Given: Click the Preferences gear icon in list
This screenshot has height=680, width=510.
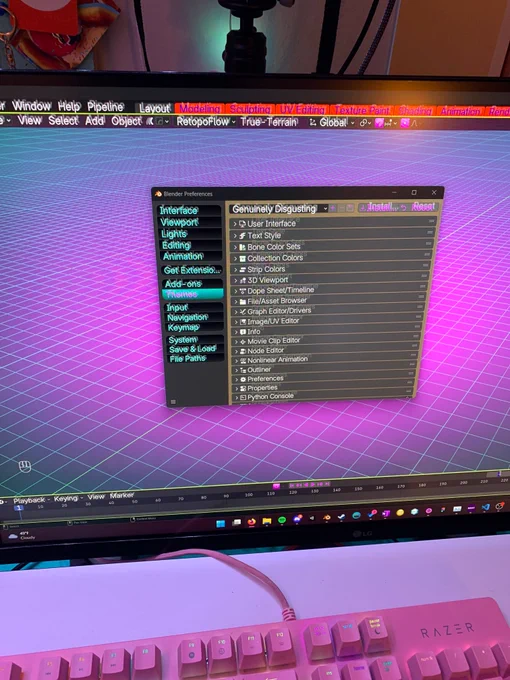Looking at the screenshot, I should 243,379.
